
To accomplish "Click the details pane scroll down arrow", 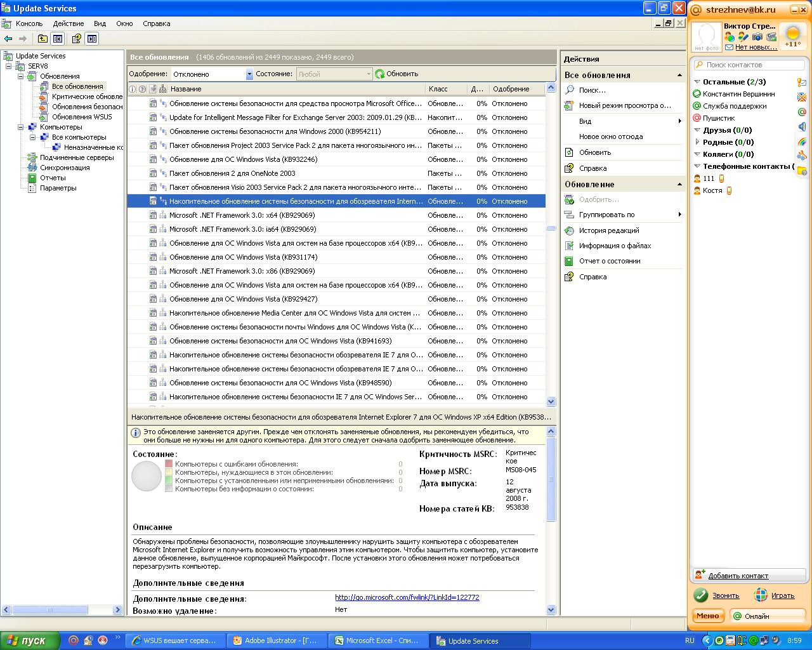I will click(x=551, y=609).
